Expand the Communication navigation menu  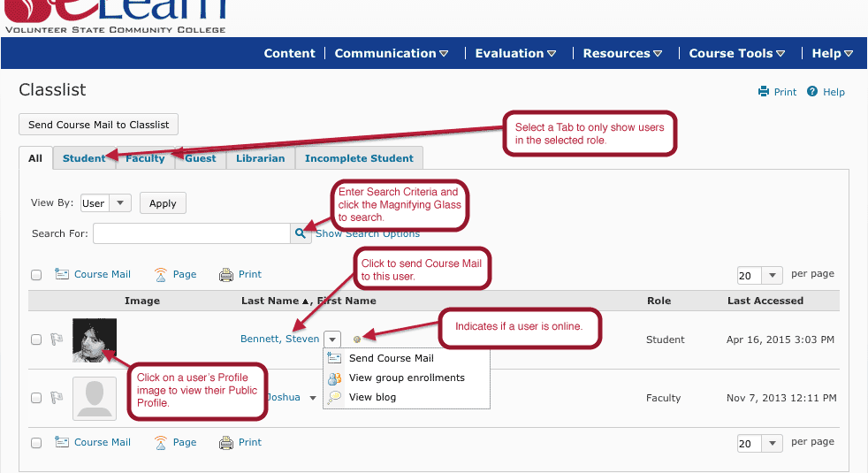(x=391, y=53)
